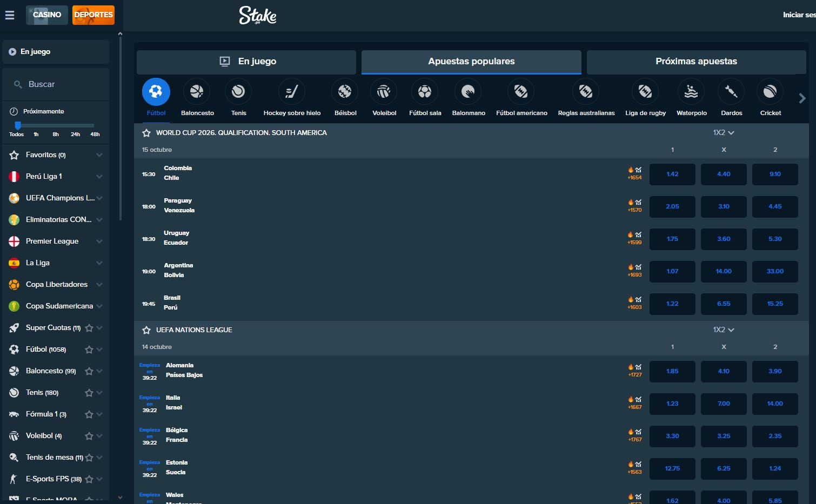Bet on Colombia win at 1.42
The width and height of the screenshot is (816, 504).
pos(672,174)
